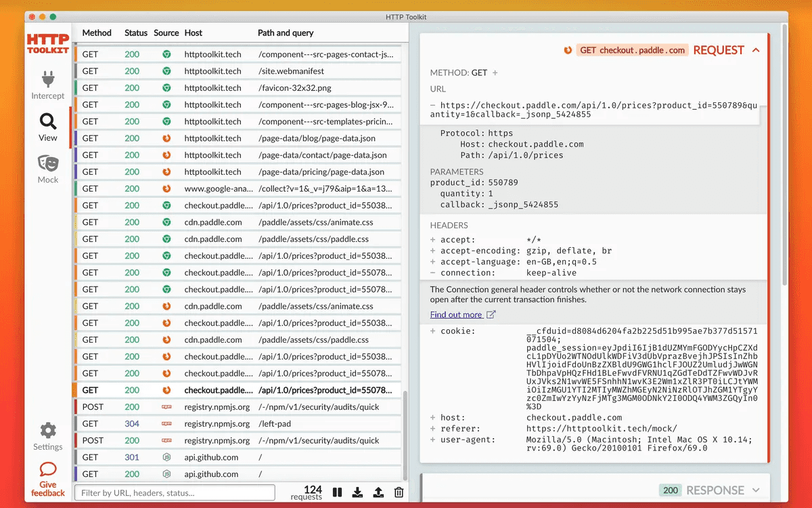Toggle pause on request capturing

[337, 492]
